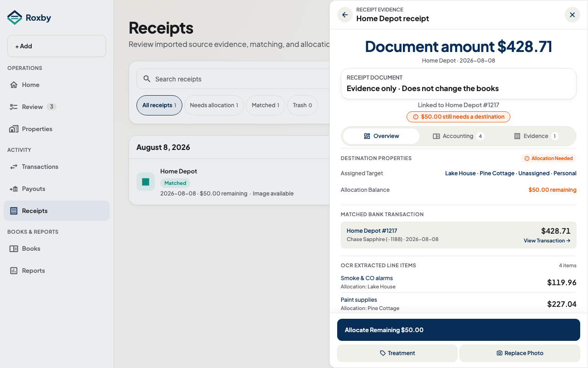Viewport: 588px width, 368px height.
Task: Click the search magnifier icon
Action: [147, 79]
